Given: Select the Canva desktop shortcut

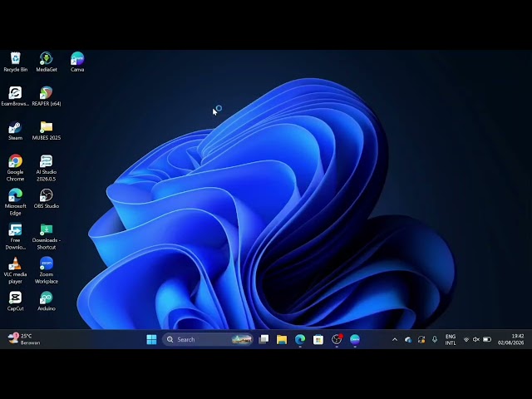Looking at the screenshot, I should click(x=77, y=62).
